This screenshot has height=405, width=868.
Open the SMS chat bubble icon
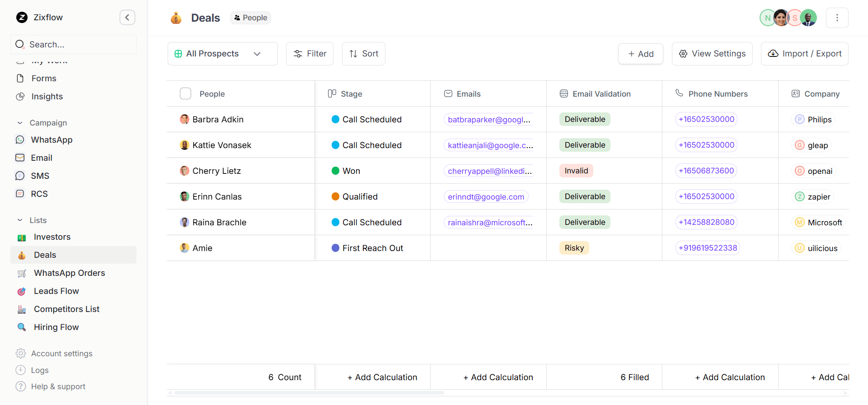[20, 176]
